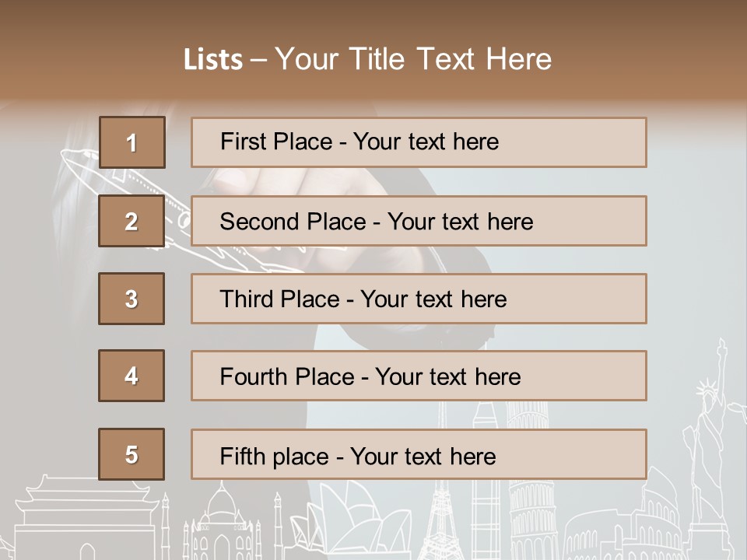This screenshot has width=747, height=560.
Task: Select the number 1 box
Action: [x=132, y=142]
